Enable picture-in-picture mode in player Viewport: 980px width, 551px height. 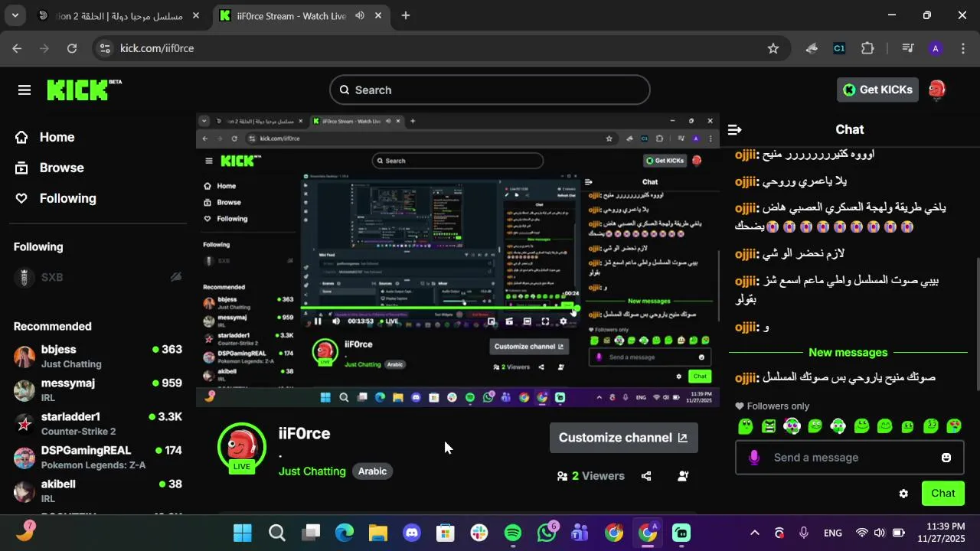491,321
